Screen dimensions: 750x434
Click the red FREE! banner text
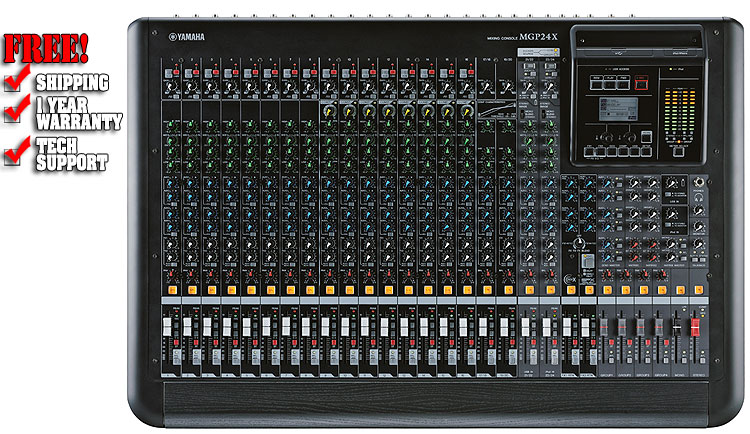(x=46, y=49)
